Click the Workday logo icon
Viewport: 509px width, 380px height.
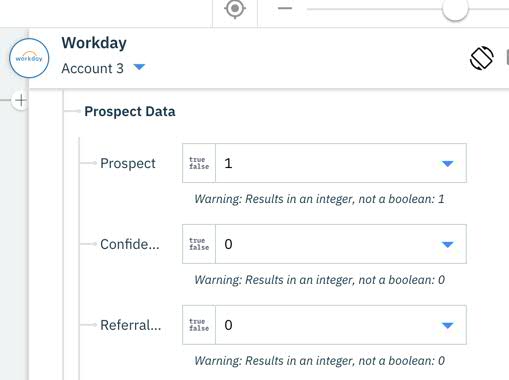(29, 58)
